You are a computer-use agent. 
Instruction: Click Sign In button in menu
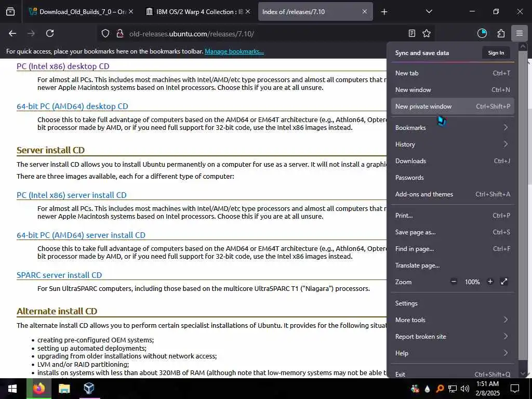click(496, 53)
